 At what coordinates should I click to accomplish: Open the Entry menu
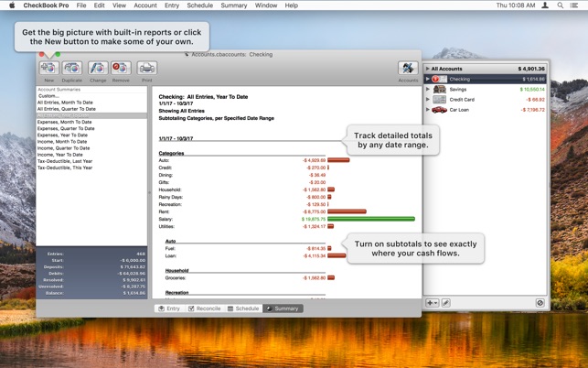(x=172, y=5)
